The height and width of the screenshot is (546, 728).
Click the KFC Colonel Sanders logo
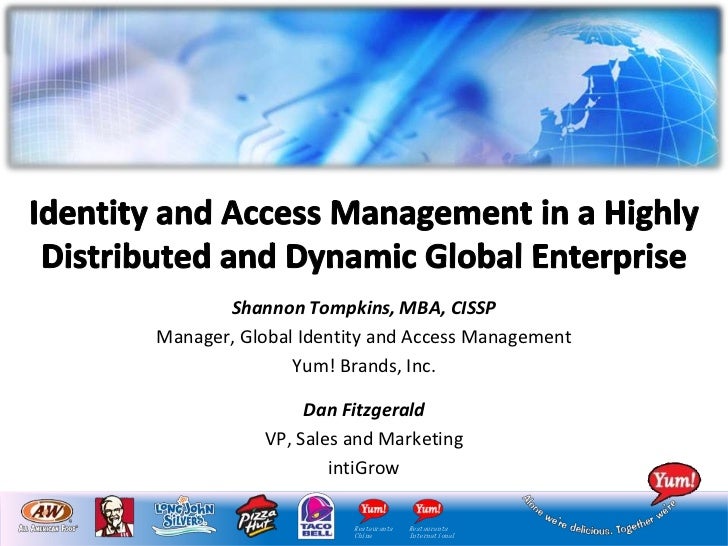(x=114, y=517)
